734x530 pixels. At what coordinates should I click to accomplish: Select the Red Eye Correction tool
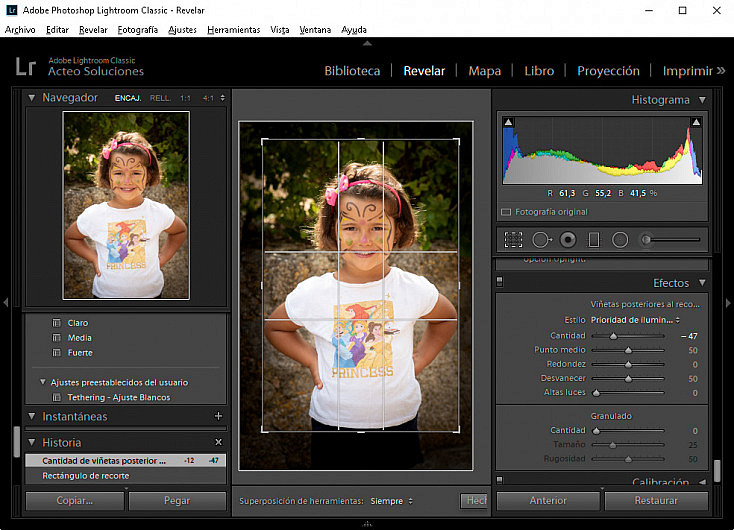pyautogui.click(x=568, y=240)
